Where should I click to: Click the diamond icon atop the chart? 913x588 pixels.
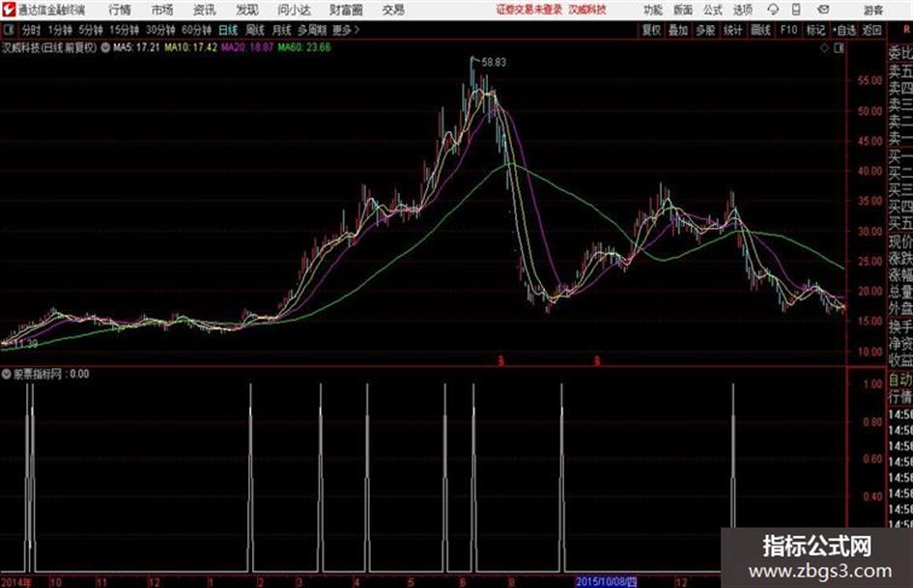pyautogui.click(x=824, y=48)
